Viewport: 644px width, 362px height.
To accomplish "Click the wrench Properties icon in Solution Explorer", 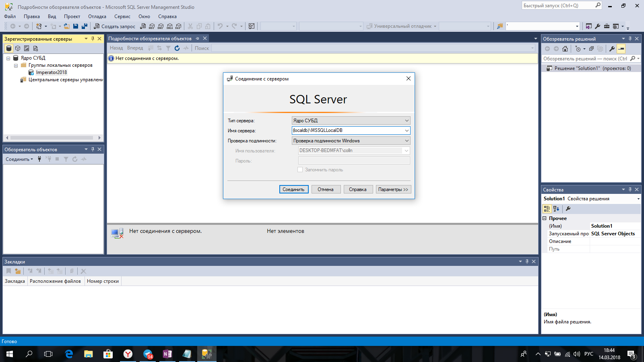I will pyautogui.click(x=612, y=49).
